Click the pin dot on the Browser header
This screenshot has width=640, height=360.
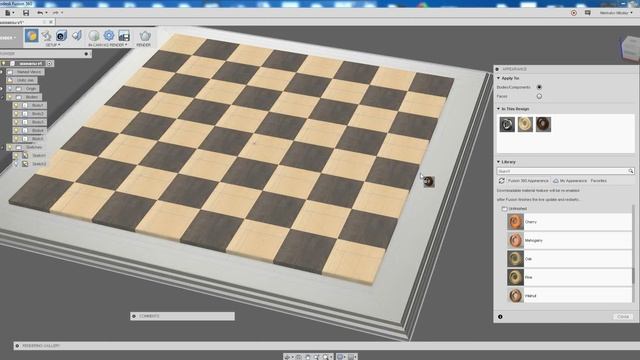[x=86, y=54]
